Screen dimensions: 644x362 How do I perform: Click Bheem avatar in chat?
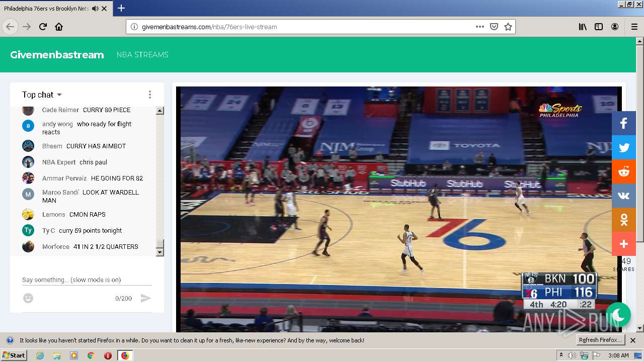(28, 146)
